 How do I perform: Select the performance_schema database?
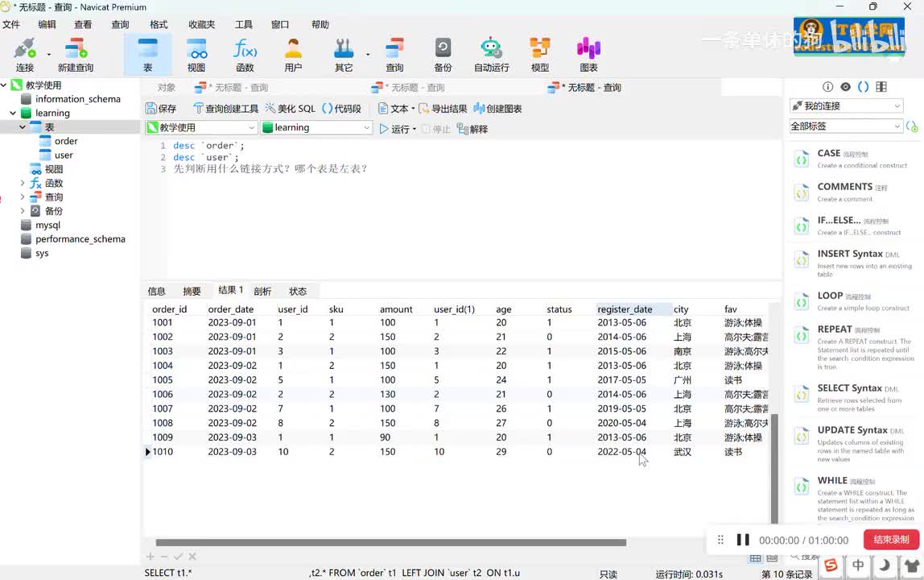coord(80,239)
